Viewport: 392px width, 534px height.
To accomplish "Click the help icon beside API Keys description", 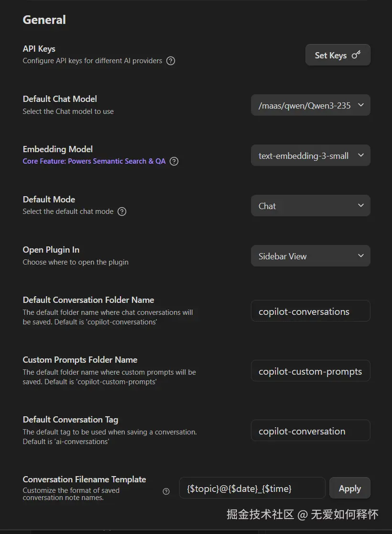I will [x=171, y=61].
